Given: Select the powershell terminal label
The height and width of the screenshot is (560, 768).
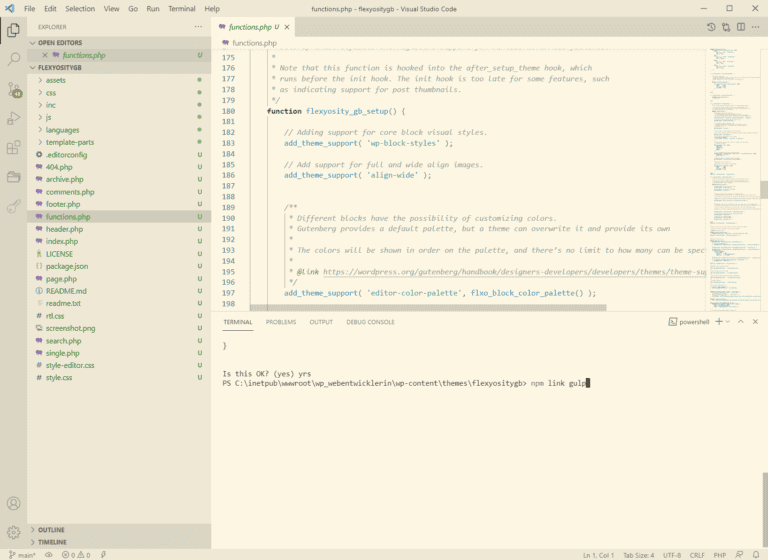Looking at the screenshot, I should 689,322.
